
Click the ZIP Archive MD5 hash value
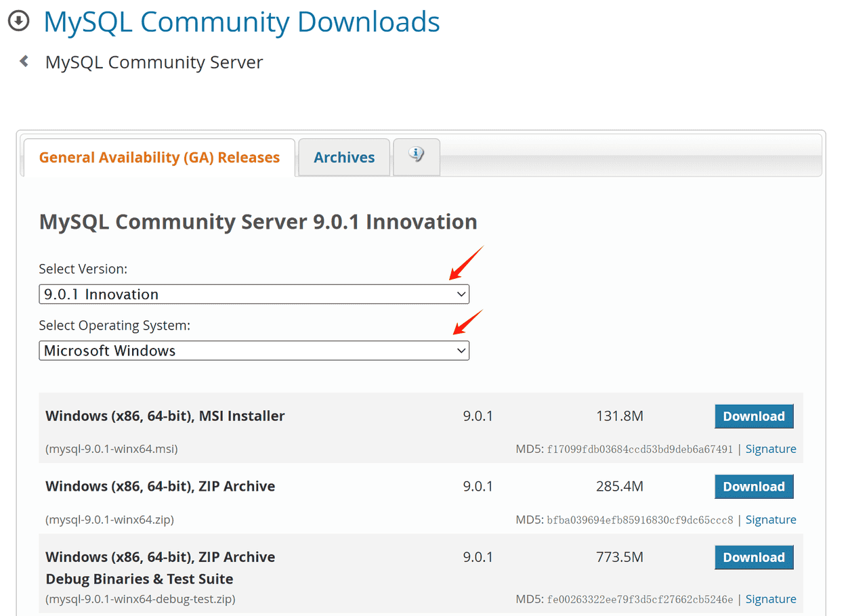tap(639, 520)
